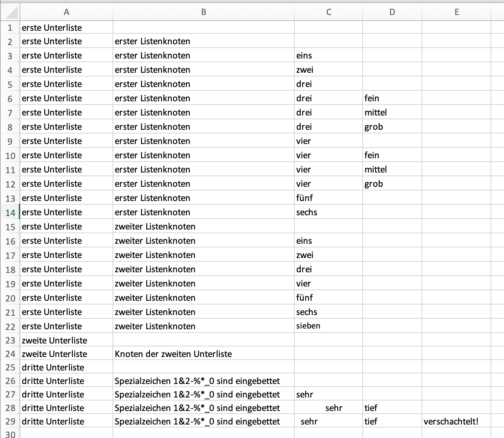This screenshot has width=504, height=438.
Task: Click cell D7 containing 'mittel'
Action: (x=392, y=112)
